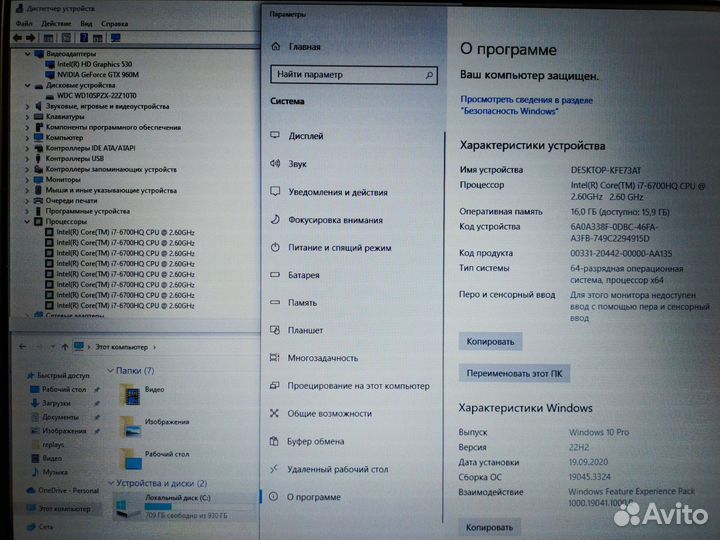Open Общие возможности page
720x540 pixels.
point(329,414)
